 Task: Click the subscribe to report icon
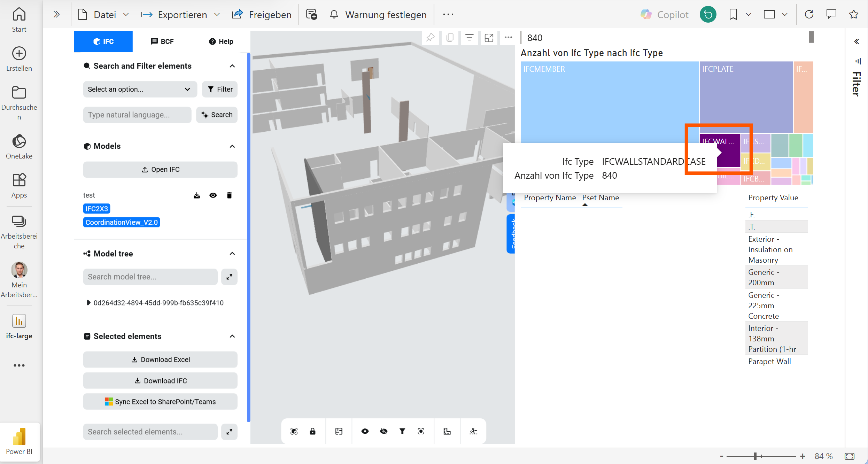click(311, 15)
